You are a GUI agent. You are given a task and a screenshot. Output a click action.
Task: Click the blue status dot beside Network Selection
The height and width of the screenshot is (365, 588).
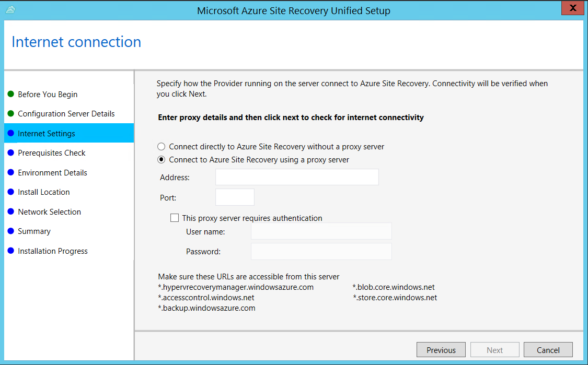point(11,212)
